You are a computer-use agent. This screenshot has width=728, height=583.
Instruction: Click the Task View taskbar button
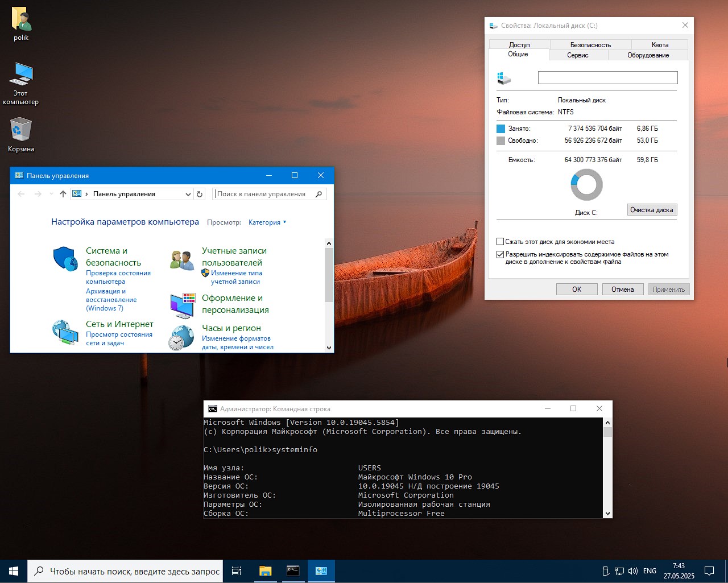point(237,571)
